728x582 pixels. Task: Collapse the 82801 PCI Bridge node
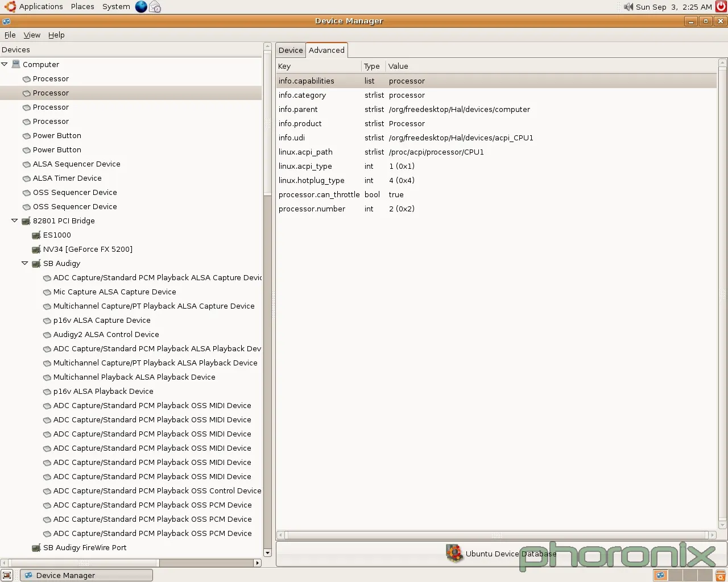click(15, 221)
